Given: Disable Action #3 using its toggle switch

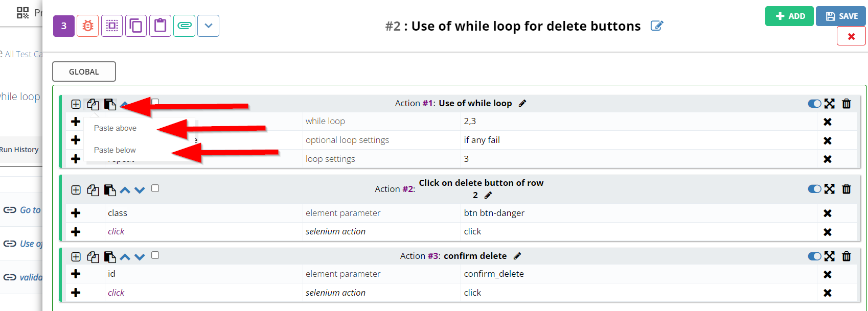Looking at the screenshot, I should (814, 256).
